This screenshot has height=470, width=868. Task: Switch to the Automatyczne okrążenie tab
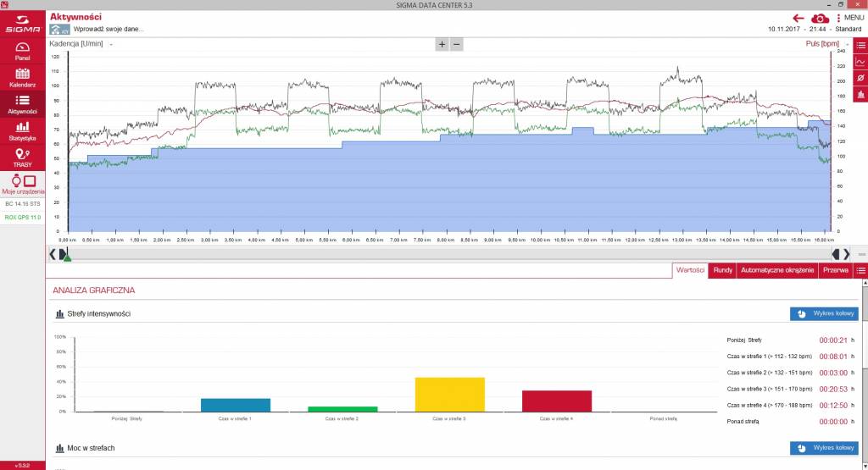(777, 270)
